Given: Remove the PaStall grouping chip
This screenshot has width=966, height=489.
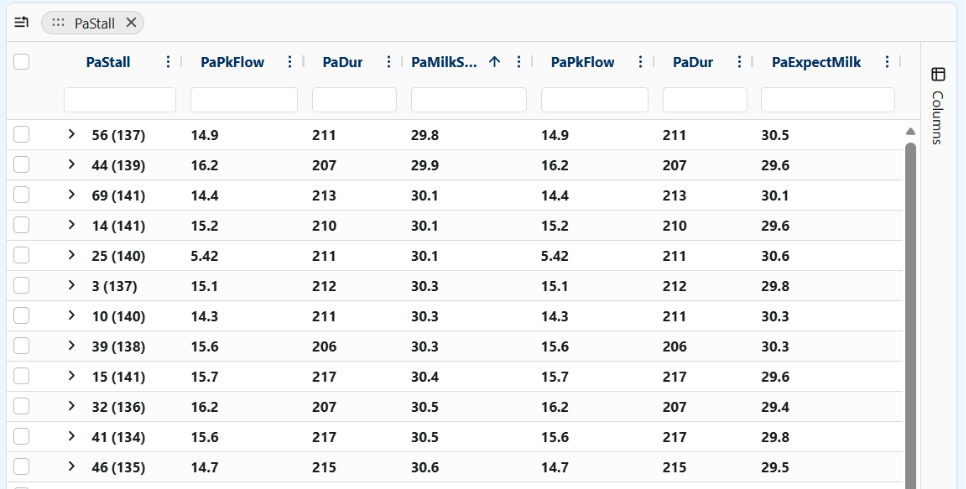Looking at the screenshot, I should 131,22.
